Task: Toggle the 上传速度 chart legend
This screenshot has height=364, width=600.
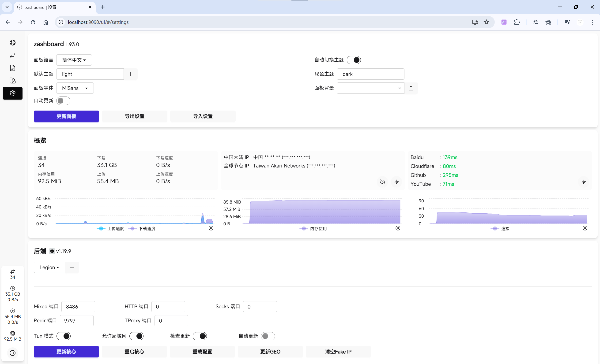Action: pos(111,228)
